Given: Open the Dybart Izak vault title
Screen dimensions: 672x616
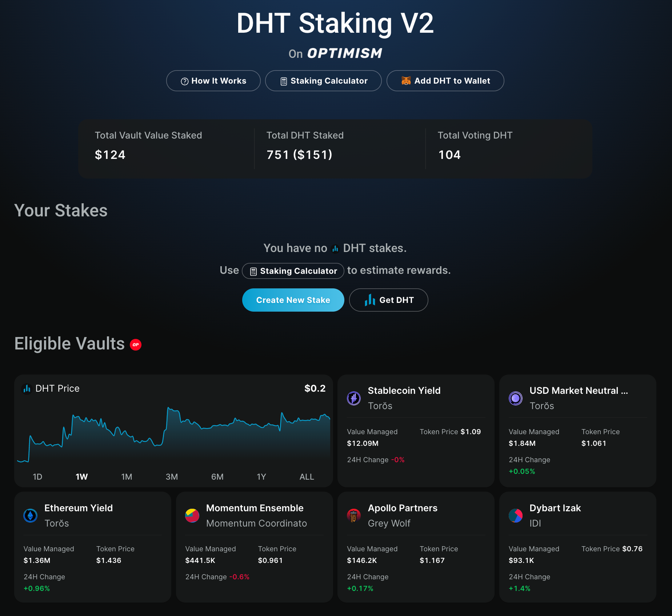Looking at the screenshot, I should [x=555, y=508].
